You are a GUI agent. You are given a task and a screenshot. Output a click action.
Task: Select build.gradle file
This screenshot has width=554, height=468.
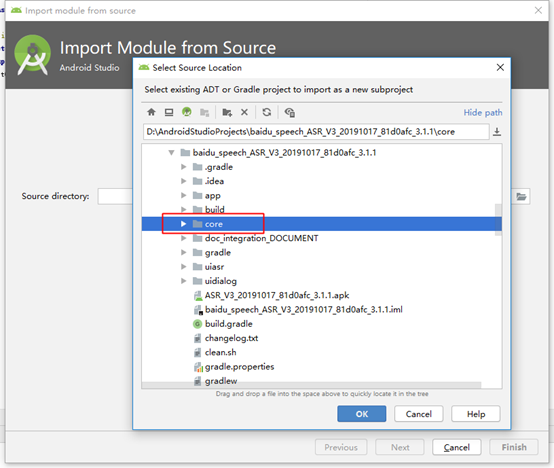pyautogui.click(x=322, y=324)
